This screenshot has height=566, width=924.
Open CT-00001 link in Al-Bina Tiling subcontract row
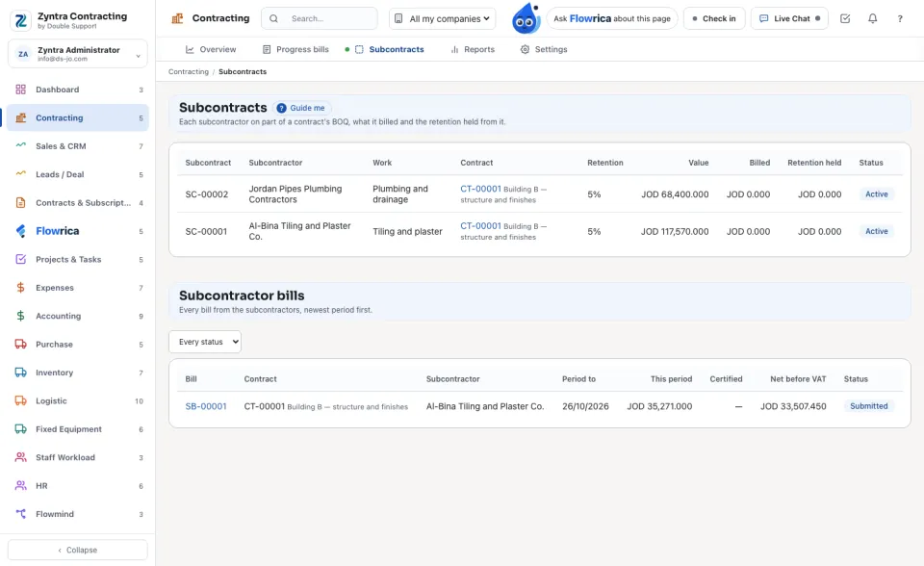tap(480, 226)
